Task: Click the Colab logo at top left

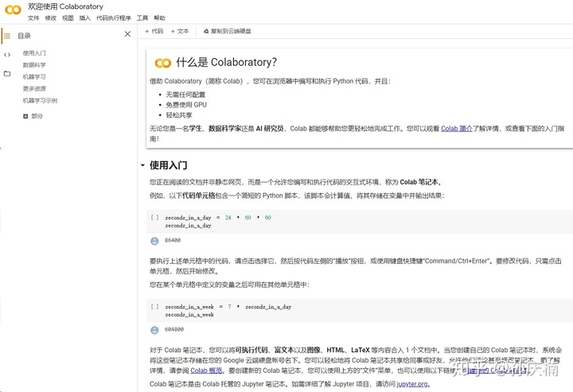Action: tap(13, 10)
